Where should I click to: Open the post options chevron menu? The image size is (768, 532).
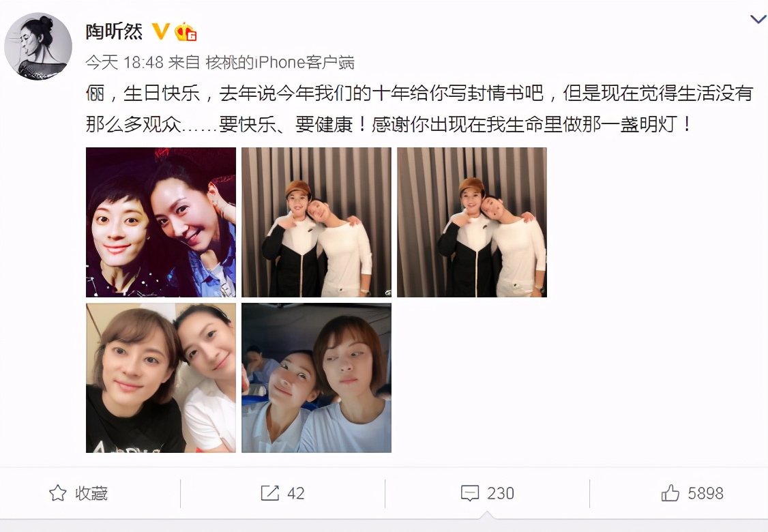(x=758, y=20)
